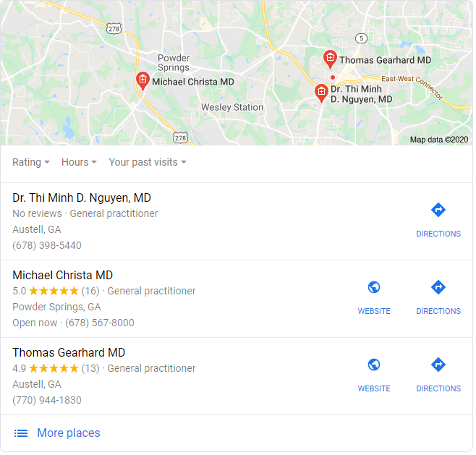
Task: Expand the Rating filter dropdown
Action: [x=30, y=162]
